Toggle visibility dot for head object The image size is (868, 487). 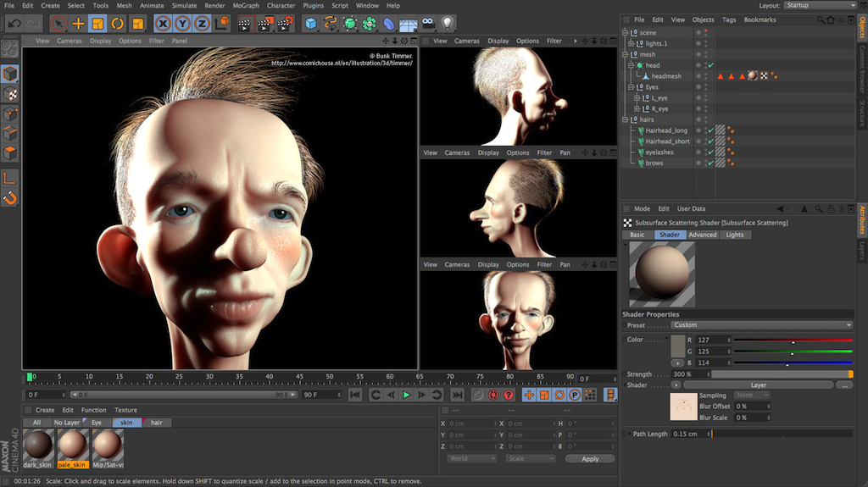click(x=706, y=64)
